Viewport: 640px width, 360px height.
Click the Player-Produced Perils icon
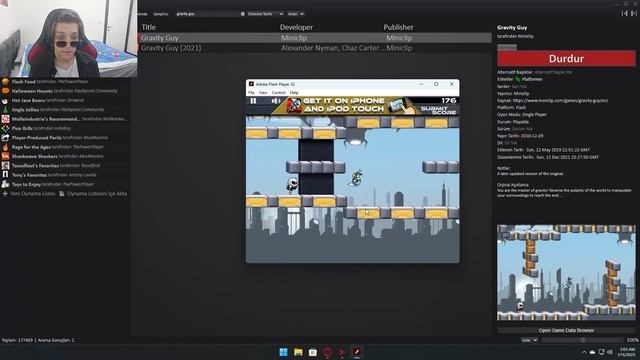click(x=5, y=138)
